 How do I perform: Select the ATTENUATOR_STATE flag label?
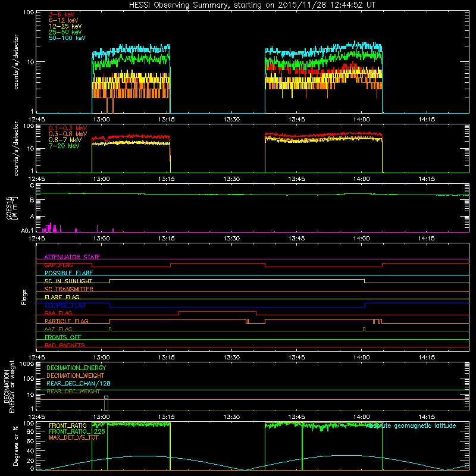click(72, 257)
